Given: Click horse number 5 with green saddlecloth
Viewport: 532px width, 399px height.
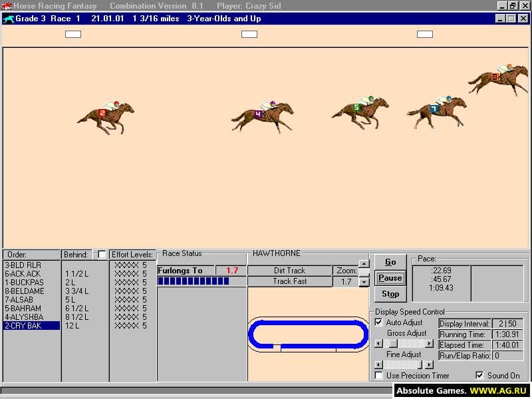Looking at the screenshot, I should pyautogui.click(x=360, y=112).
